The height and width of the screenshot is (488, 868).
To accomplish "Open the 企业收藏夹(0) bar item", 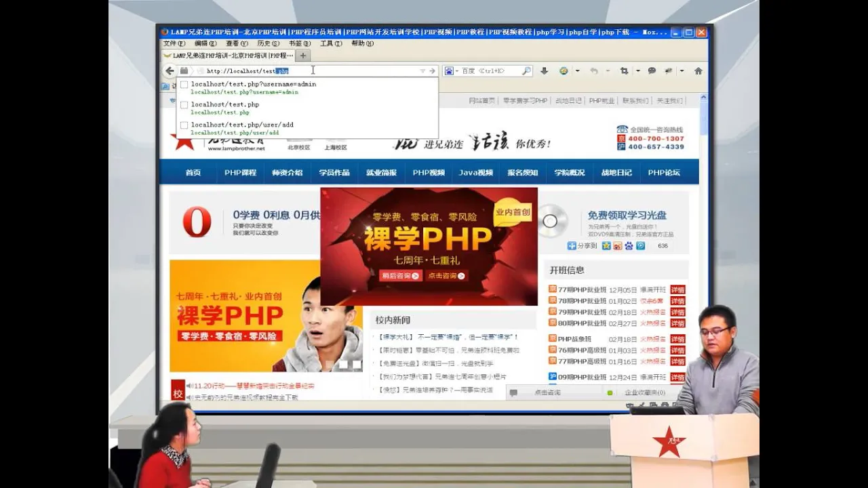I will (645, 392).
